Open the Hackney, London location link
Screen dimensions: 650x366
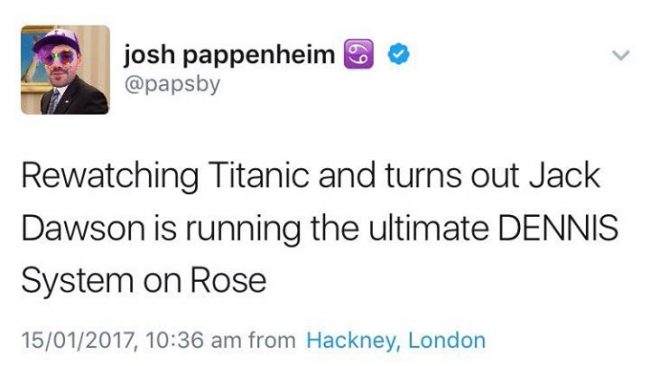(x=396, y=340)
